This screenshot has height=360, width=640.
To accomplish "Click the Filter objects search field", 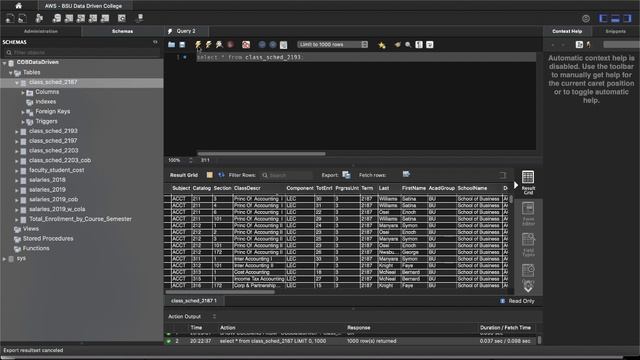I will (x=82, y=53).
